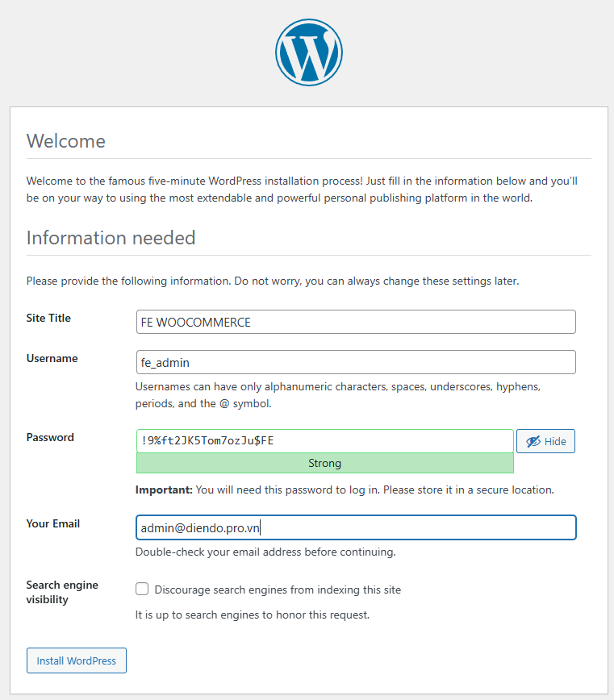Screen dimensions: 614x700
Task: Click the "Search engine visibility" label
Action: pyautogui.click(x=62, y=592)
